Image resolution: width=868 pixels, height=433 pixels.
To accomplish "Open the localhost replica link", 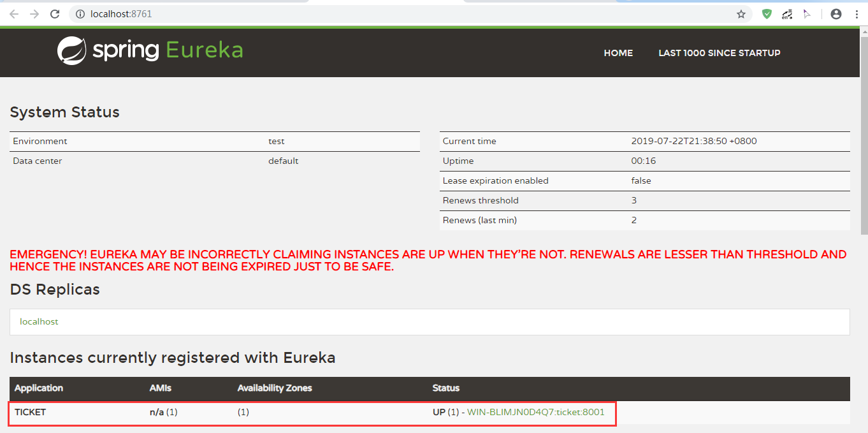I will coord(39,321).
